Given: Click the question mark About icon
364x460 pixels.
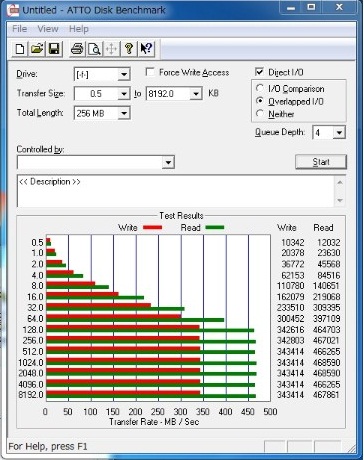Looking at the screenshot, I should pos(129,49).
